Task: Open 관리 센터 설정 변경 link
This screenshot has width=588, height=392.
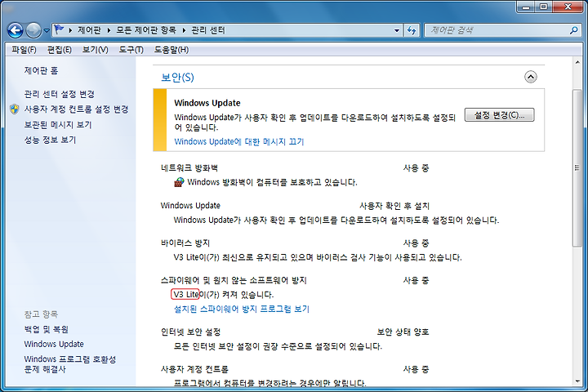Action: pos(60,94)
